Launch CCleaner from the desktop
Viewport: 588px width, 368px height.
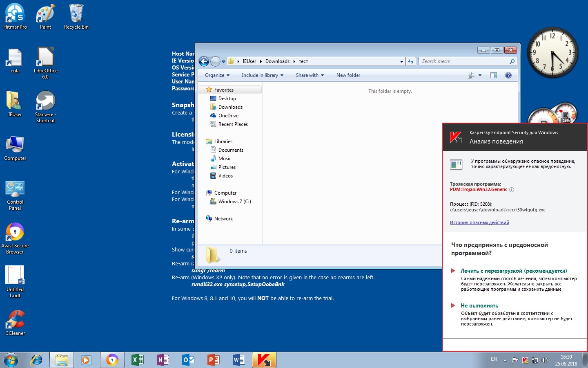pos(15,323)
